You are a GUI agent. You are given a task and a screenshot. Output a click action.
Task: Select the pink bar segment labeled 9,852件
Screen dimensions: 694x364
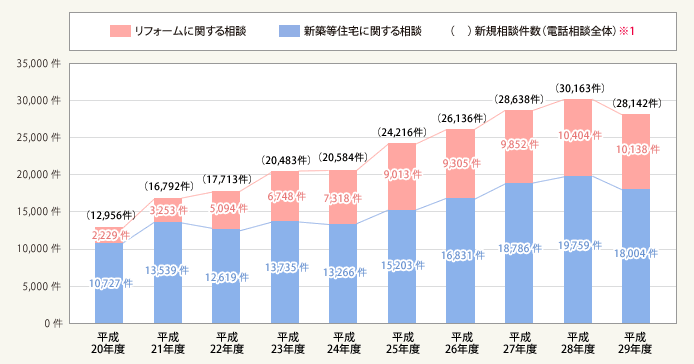coord(519,147)
